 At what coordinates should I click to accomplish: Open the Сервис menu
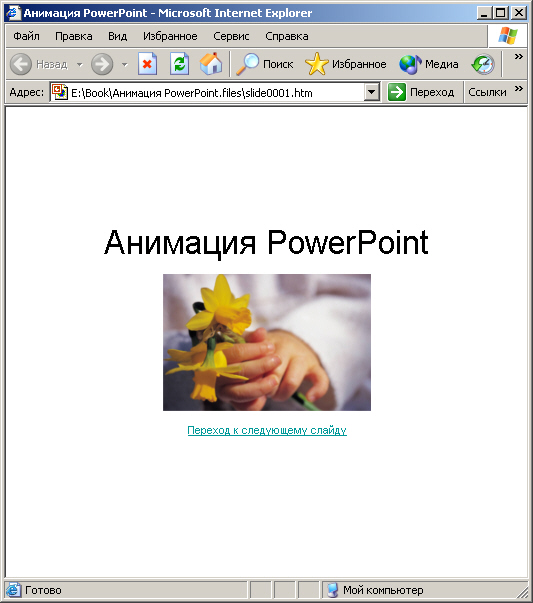pyautogui.click(x=231, y=36)
